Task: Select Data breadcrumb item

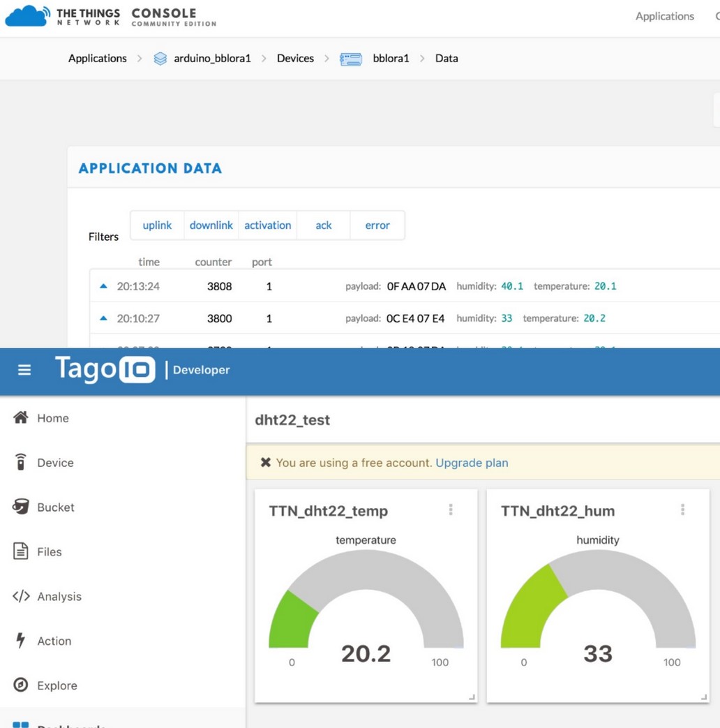Action: point(447,58)
